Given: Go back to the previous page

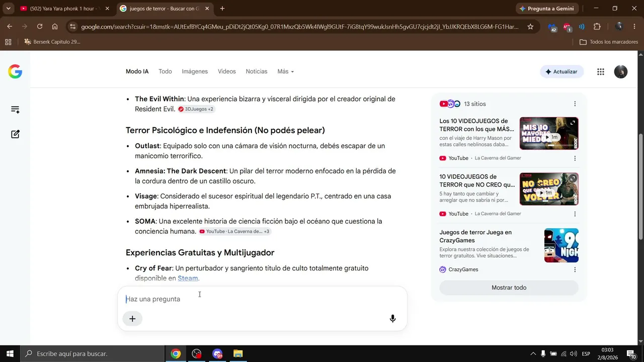Looking at the screenshot, I should tap(10, 27).
